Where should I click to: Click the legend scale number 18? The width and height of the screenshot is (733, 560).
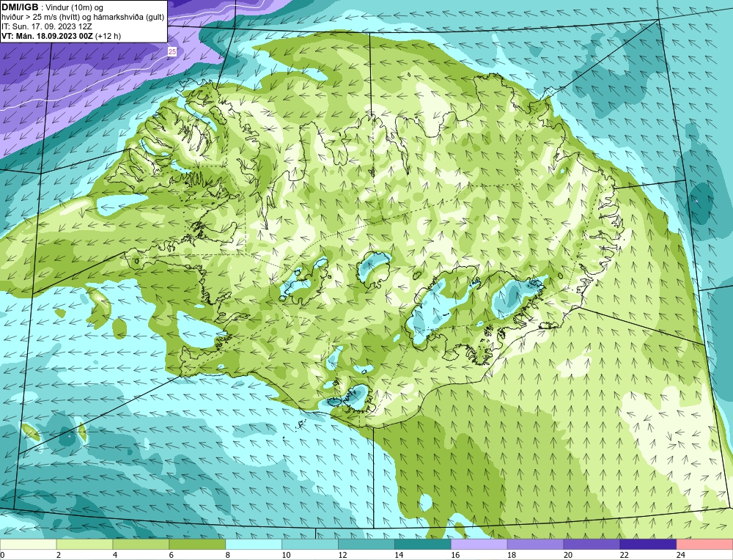[x=512, y=555]
